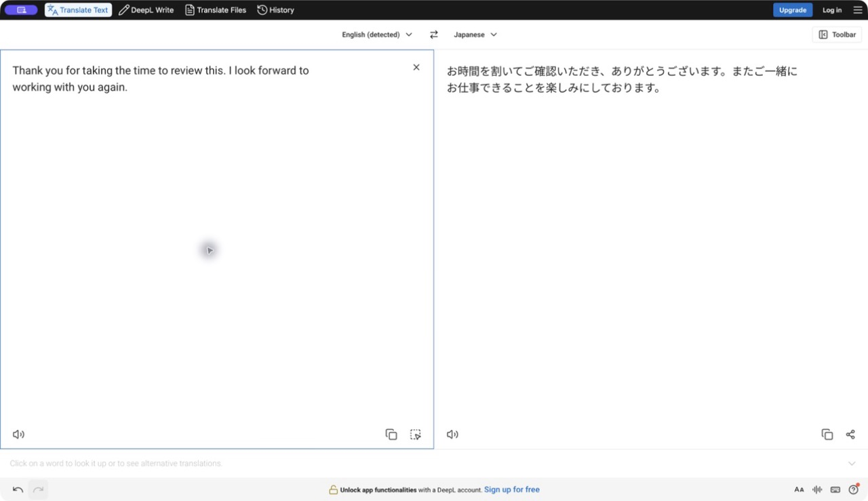Copy the Japanese translation
Image resolution: width=868 pixels, height=501 pixels.
827,435
